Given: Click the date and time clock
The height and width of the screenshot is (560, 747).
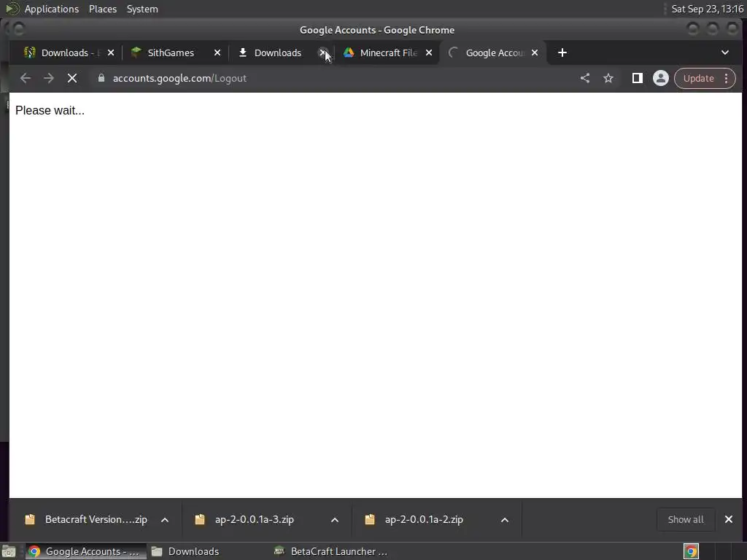Looking at the screenshot, I should [707, 9].
